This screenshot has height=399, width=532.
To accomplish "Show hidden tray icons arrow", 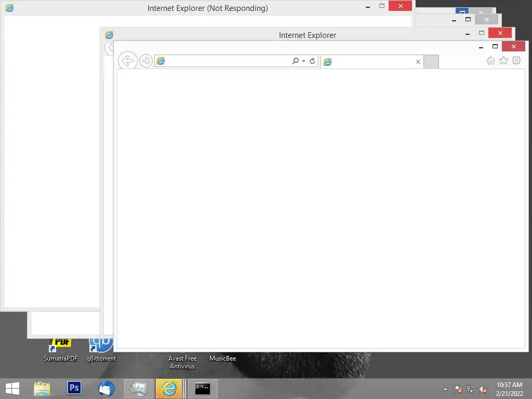I will (445, 389).
